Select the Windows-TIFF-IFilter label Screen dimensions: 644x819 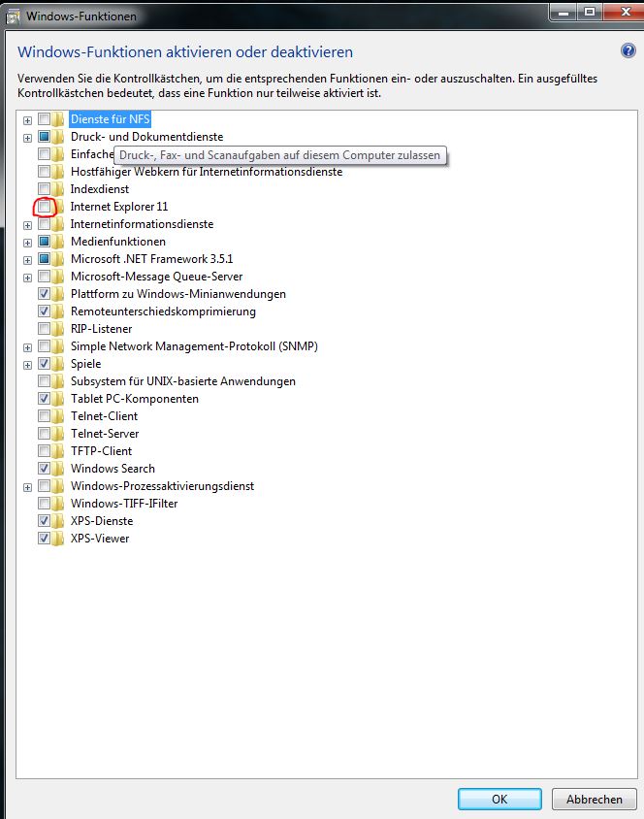tap(124, 504)
